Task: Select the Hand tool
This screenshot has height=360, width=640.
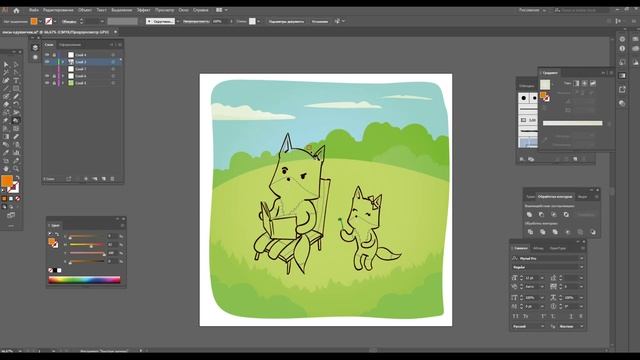Action: [x=6, y=169]
